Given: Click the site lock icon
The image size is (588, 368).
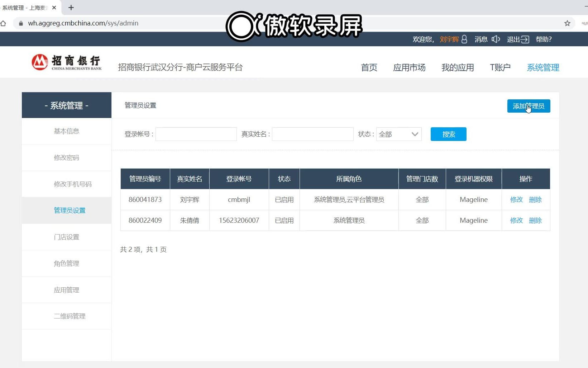Looking at the screenshot, I should click(x=21, y=23).
